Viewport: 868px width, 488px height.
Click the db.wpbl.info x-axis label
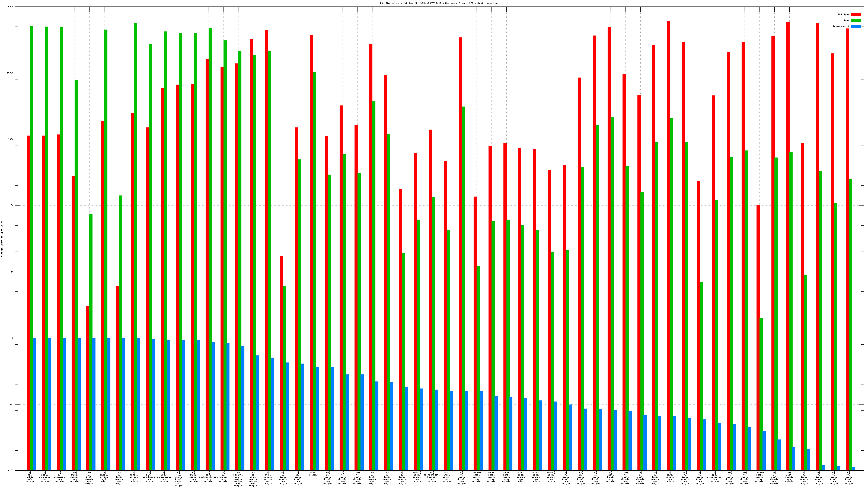[30, 477]
